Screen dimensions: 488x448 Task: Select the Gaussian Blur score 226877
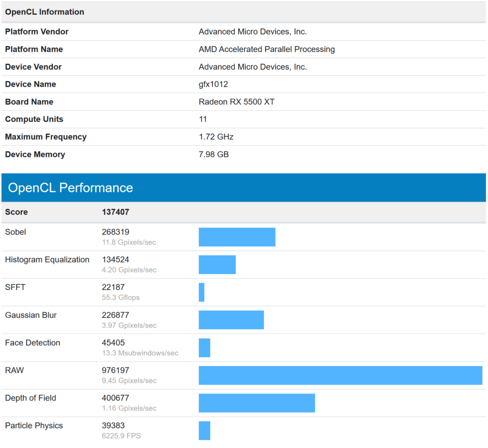pos(115,315)
